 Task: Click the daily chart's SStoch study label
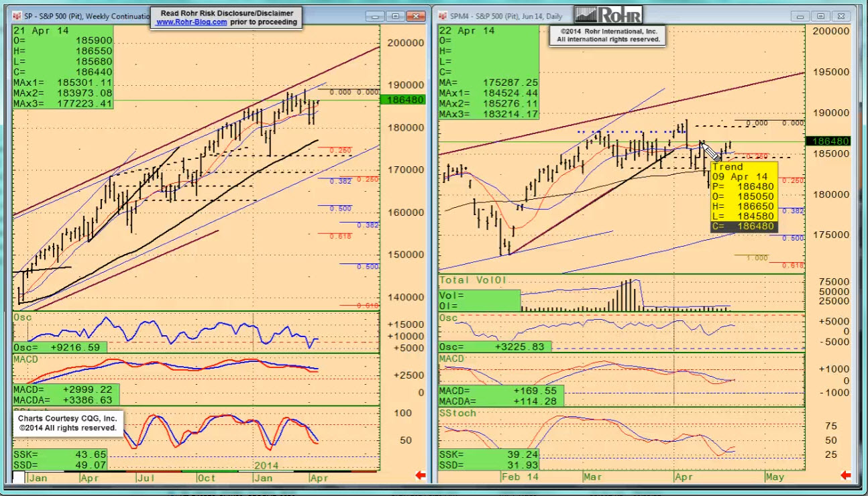pyautogui.click(x=457, y=413)
